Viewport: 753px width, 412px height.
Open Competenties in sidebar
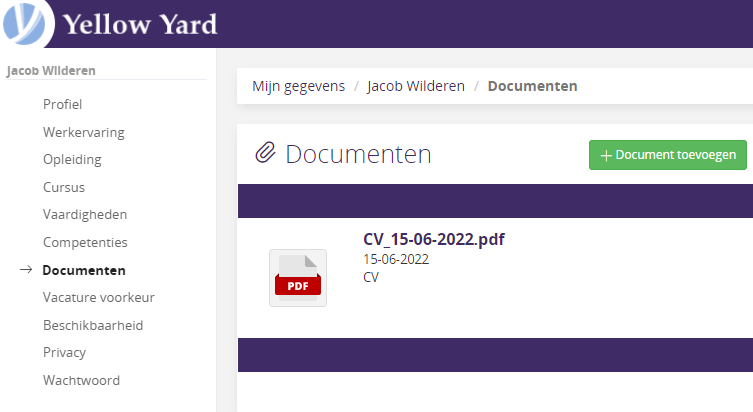tap(85, 242)
